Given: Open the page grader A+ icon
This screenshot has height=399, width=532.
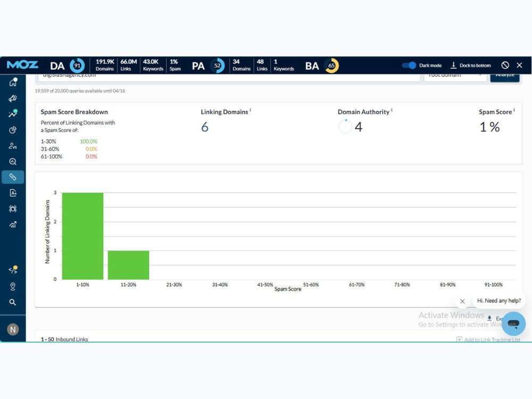Looking at the screenshot, I should (x=13, y=193).
